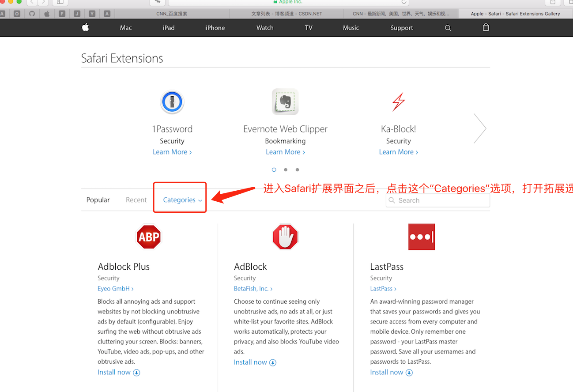The width and height of the screenshot is (573, 392).
Task: Open Watch in the Apple navigation
Action: (x=265, y=28)
